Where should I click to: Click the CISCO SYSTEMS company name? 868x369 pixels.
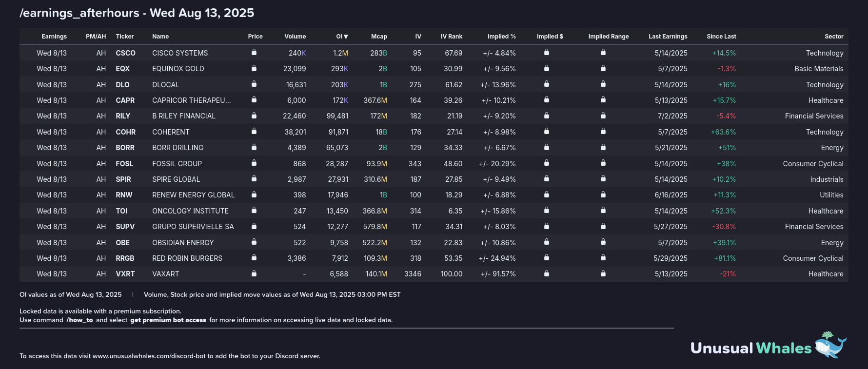point(180,53)
